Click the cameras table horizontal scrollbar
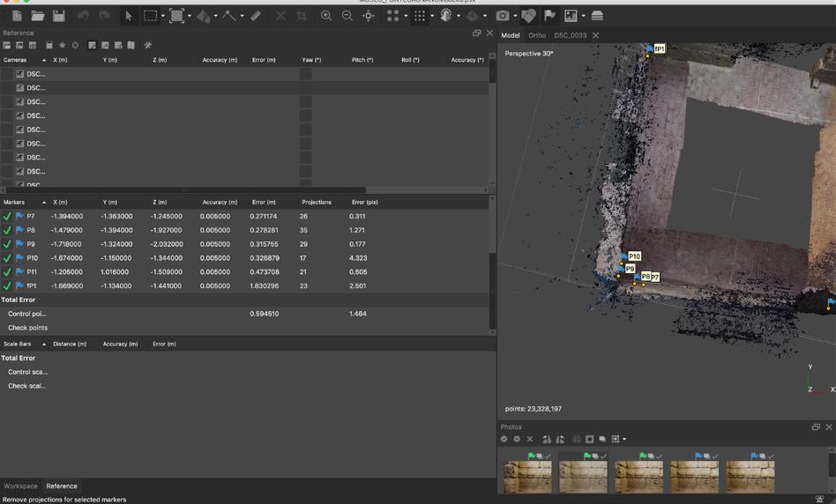Image resolution: width=836 pixels, height=504 pixels. click(184, 189)
